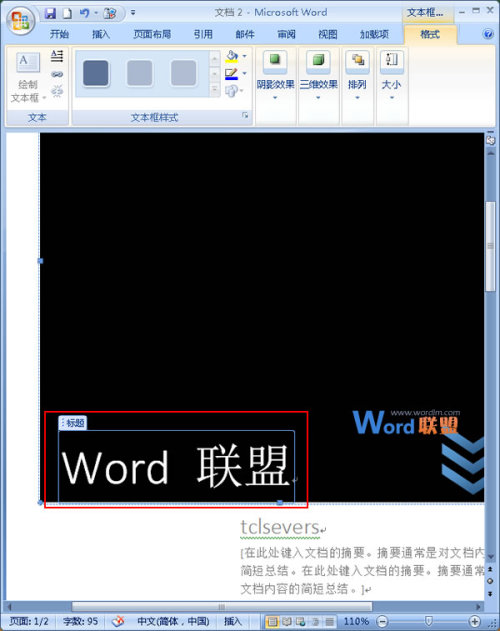500x631 pixels.
Task: Click the New document icon
Action: (x=67, y=13)
